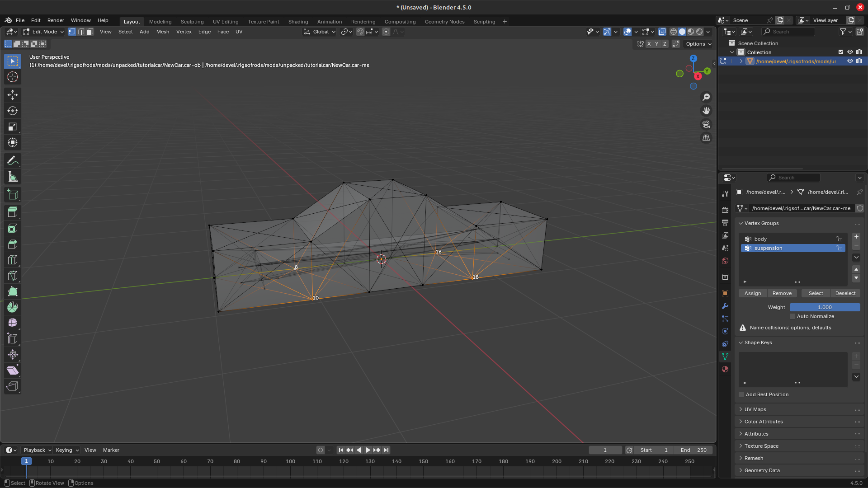
Task: Open World properties tab
Action: (725, 261)
